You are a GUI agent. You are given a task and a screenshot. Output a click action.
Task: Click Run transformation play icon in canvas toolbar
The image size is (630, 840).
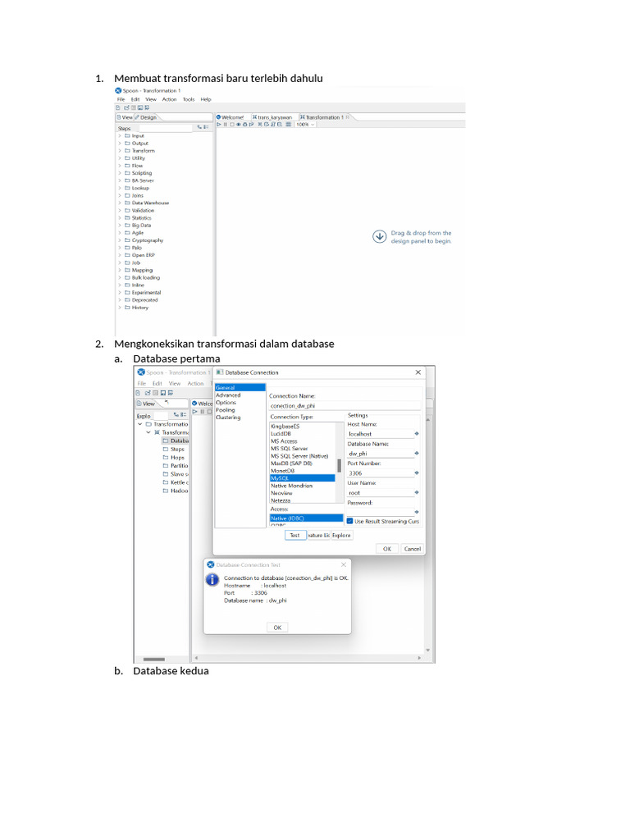tap(218, 125)
